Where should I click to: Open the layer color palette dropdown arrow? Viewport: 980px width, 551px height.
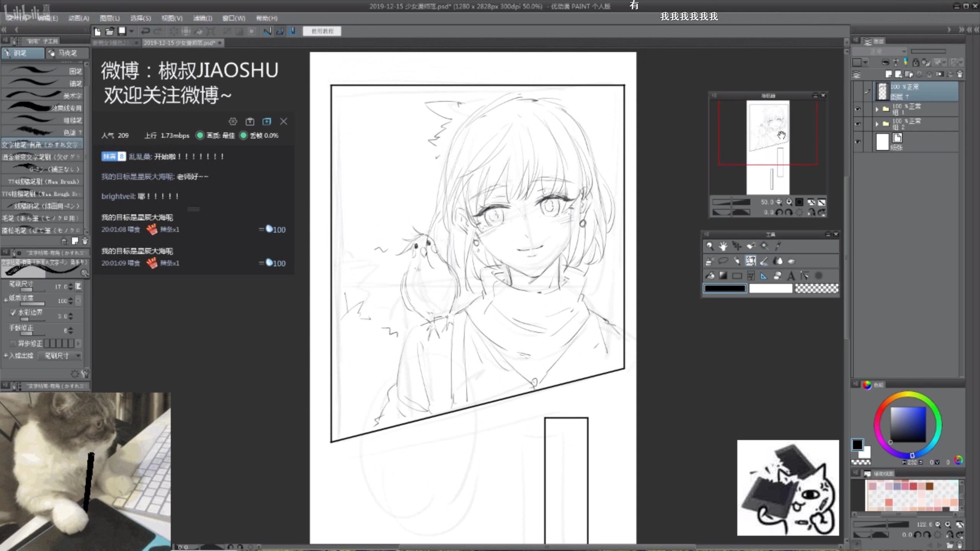(x=866, y=62)
